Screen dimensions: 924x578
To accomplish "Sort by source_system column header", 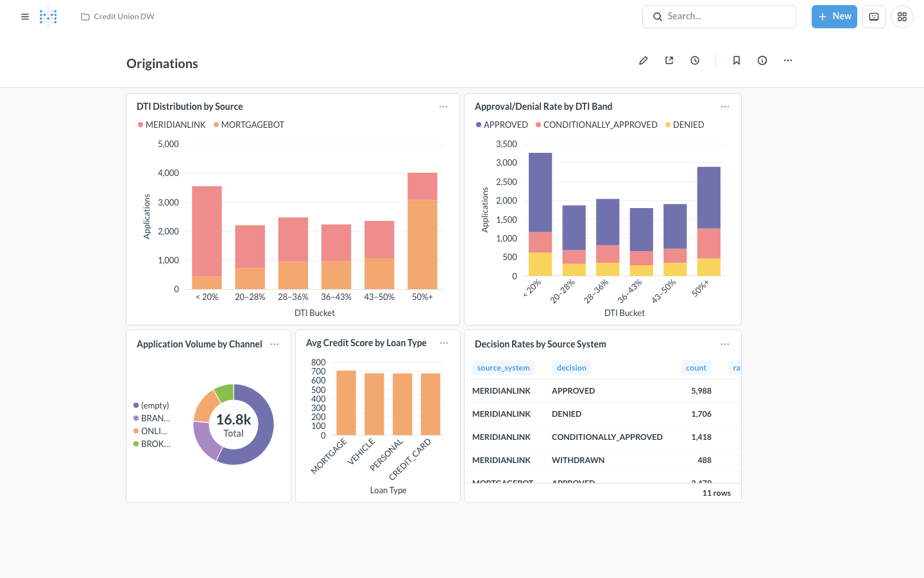I will 503,368.
